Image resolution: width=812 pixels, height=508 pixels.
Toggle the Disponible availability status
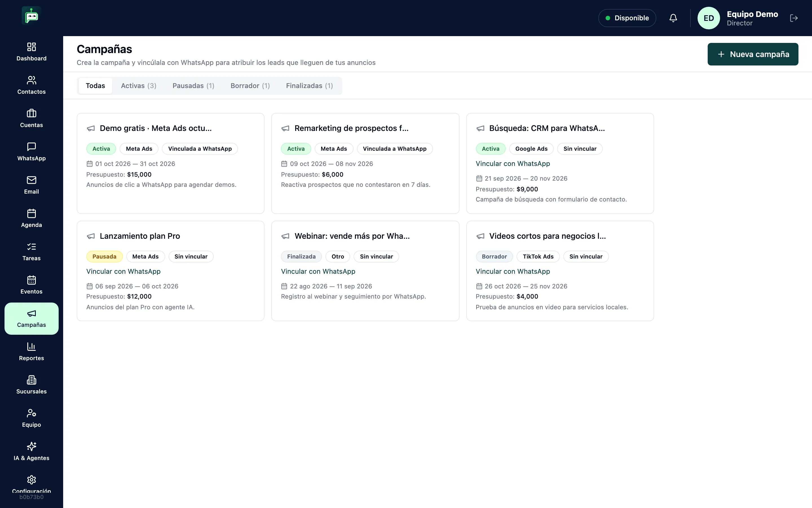coord(627,18)
